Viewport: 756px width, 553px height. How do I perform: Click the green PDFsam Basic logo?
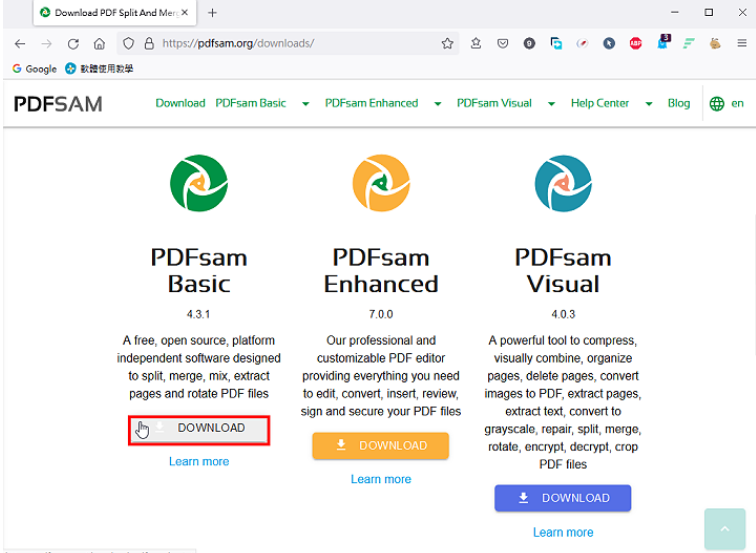pos(199,183)
